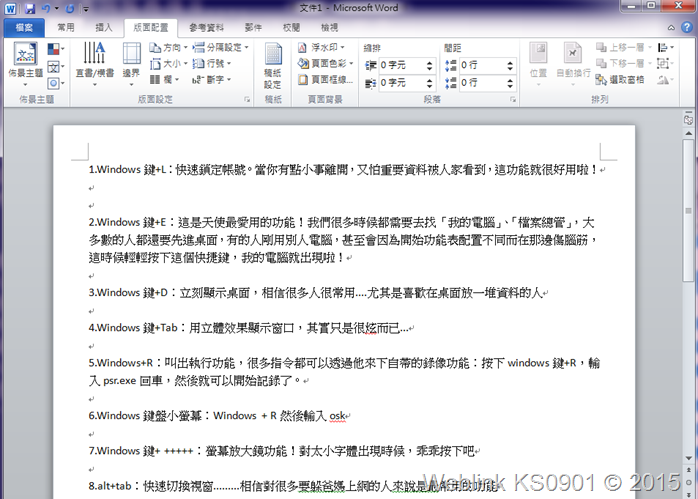Switch to the 參考資料 (References) tab
This screenshot has width=698, height=499.
coord(206,28)
